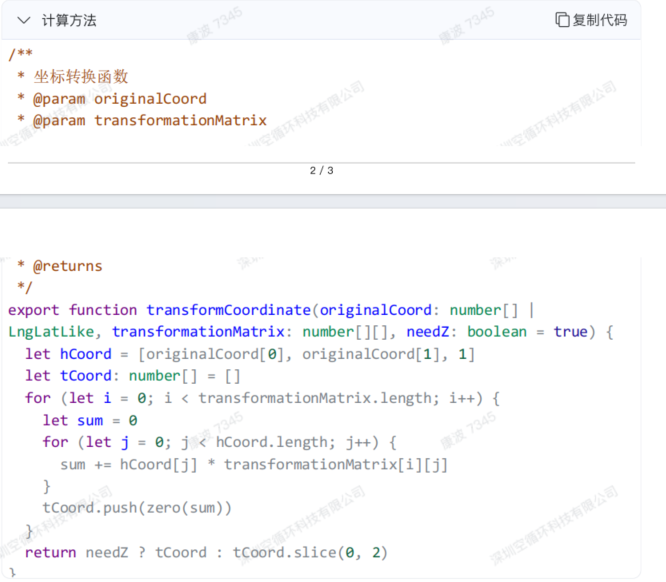
Task: Click the LngLatLike type name
Action: pyautogui.click(x=51, y=332)
